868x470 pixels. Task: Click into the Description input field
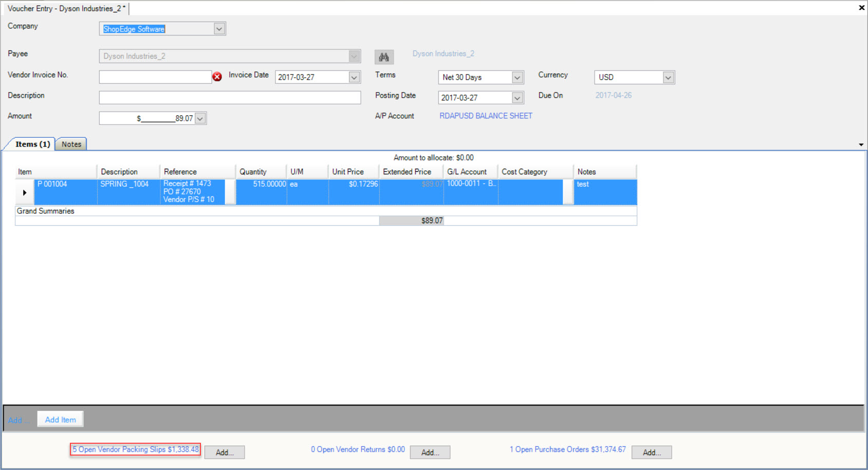[x=230, y=98]
